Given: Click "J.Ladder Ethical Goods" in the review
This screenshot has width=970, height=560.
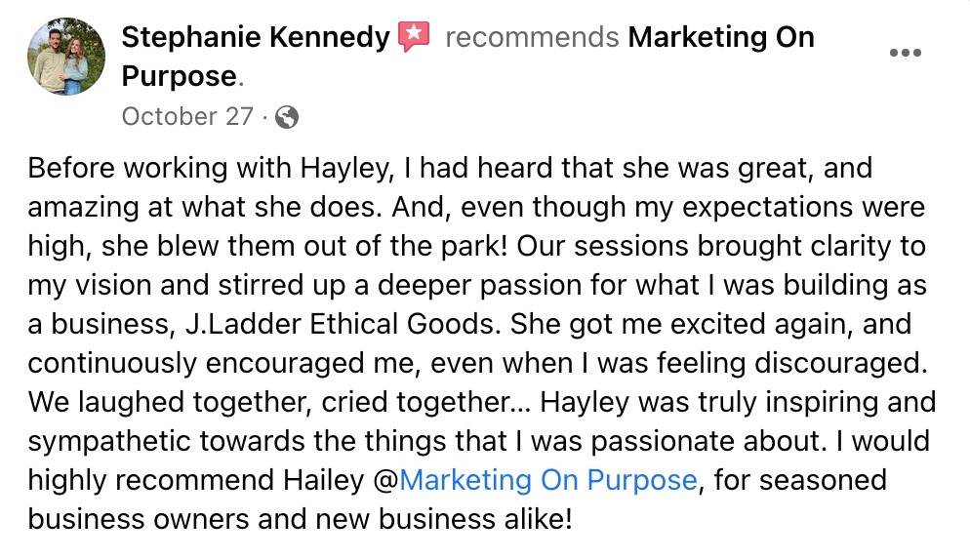Looking at the screenshot, I should [x=343, y=324].
